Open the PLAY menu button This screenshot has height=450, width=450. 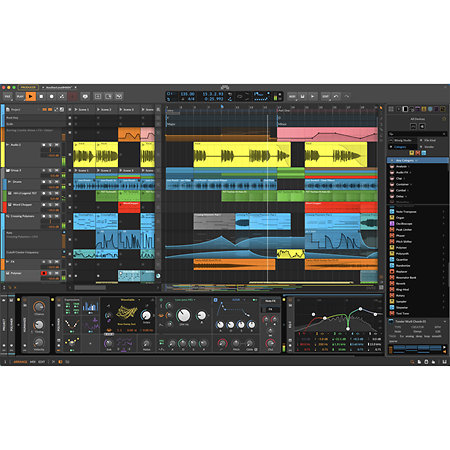20,96
